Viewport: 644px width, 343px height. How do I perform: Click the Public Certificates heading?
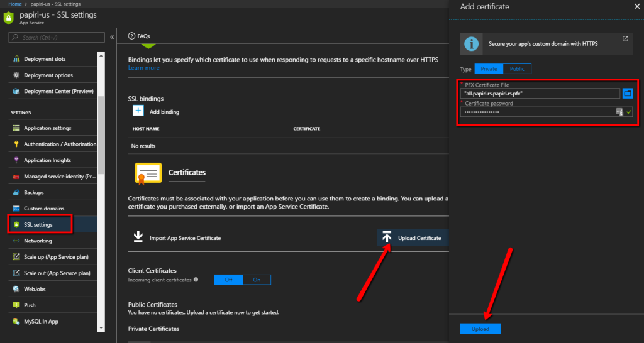click(x=153, y=305)
